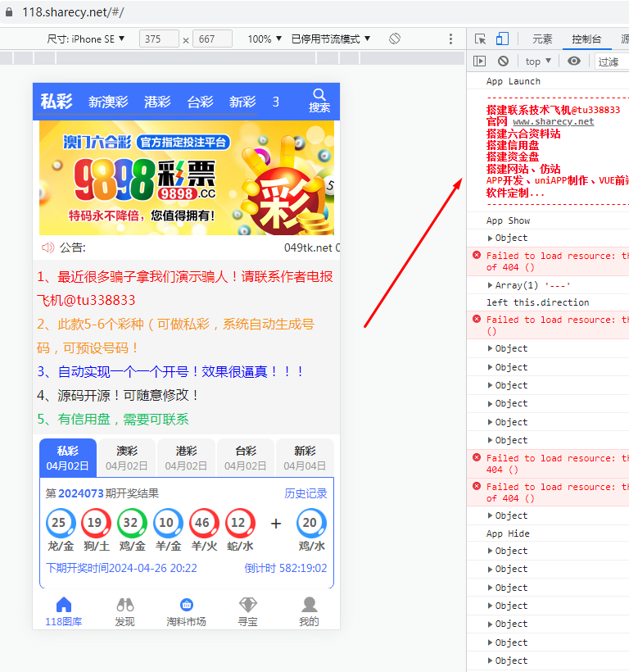Expand the Array(1) console entry
629x672 pixels.
pos(490,285)
